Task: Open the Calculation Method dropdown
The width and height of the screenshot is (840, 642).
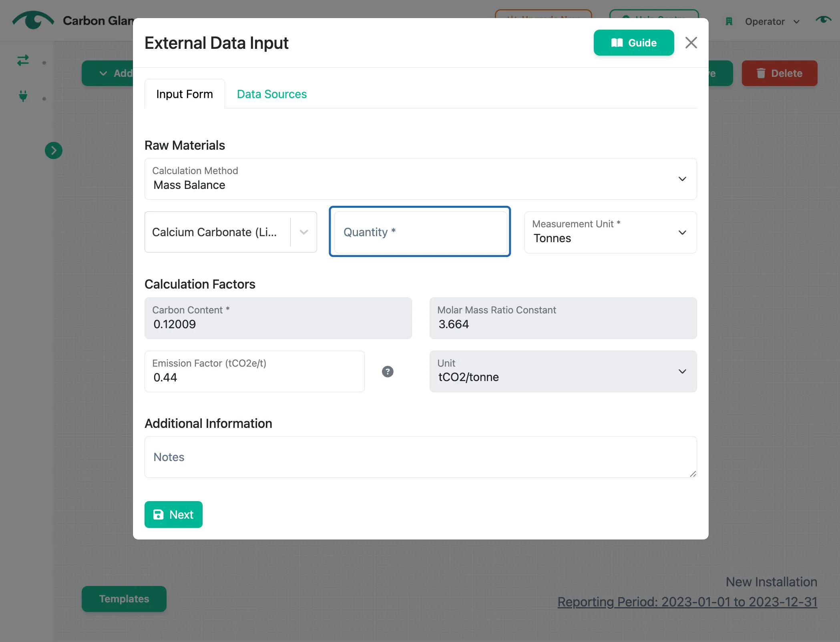Action: 420,179
